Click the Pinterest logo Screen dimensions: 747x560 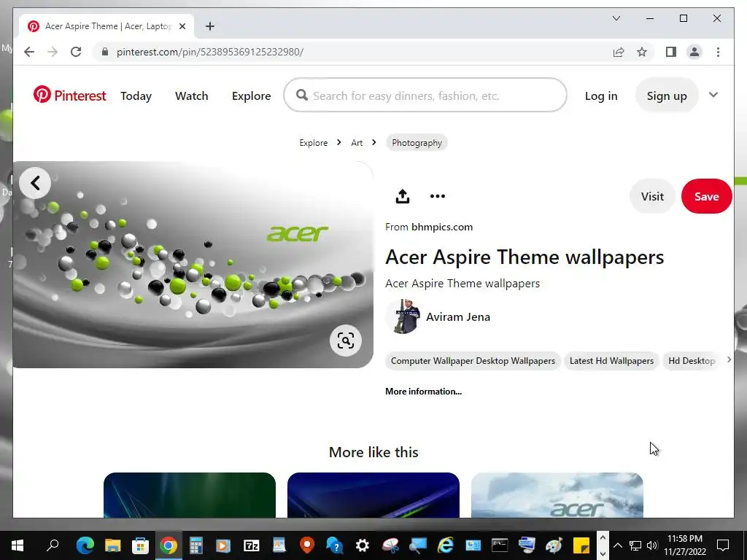point(69,96)
